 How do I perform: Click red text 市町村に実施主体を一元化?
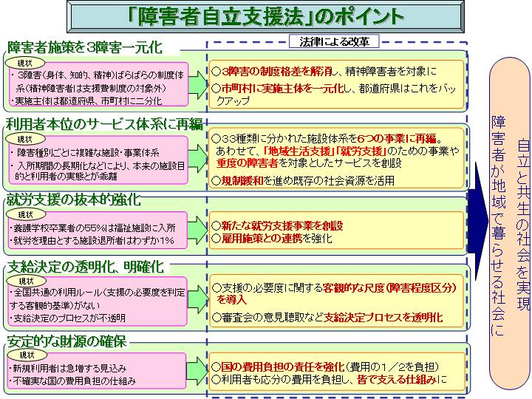pyautogui.click(x=282, y=89)
